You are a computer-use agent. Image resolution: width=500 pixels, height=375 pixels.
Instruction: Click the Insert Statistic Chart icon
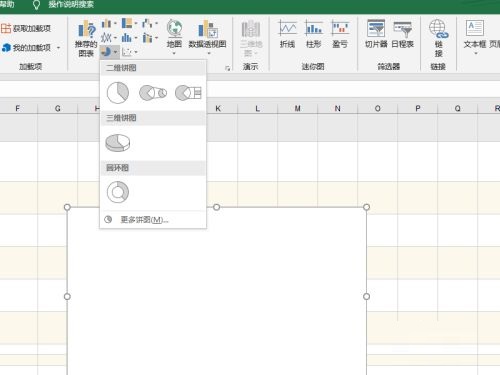(127, 38)
